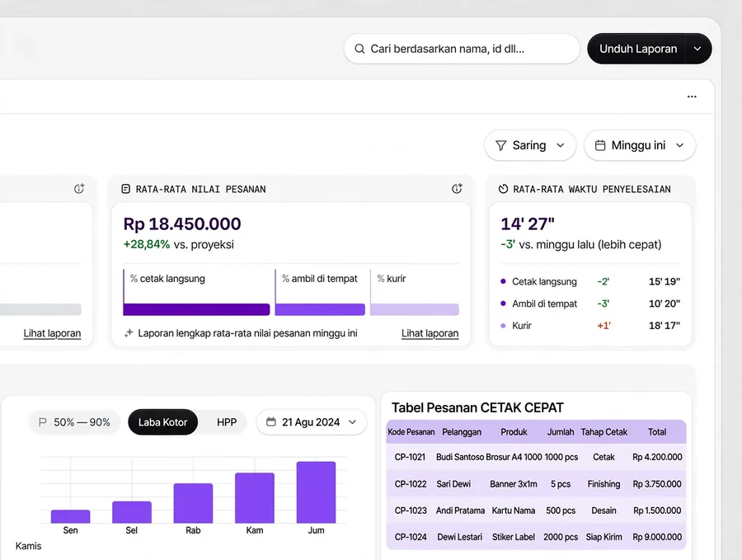Select order code CP-1021
Image resolution: width=742 pixels, height=560 pixels.
point(410,457)
